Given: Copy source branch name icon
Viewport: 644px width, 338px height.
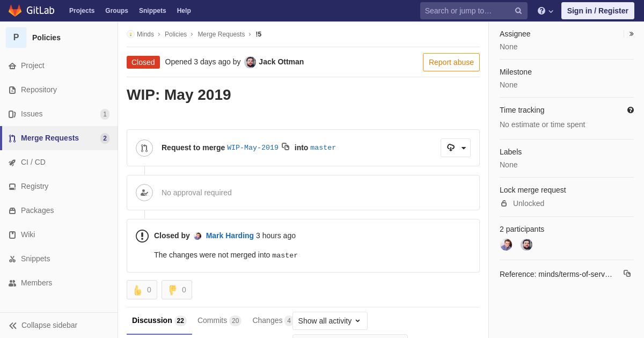Looking at the screenshot, I should click(x=286, y=147).
